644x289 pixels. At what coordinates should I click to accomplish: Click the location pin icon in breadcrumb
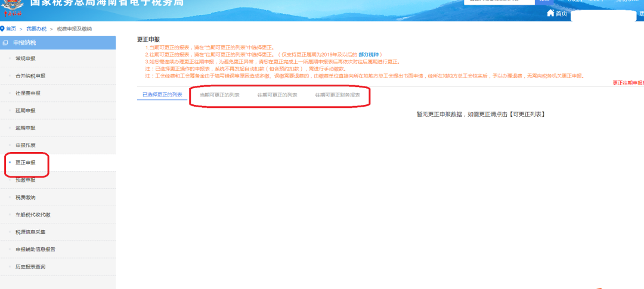2,29
